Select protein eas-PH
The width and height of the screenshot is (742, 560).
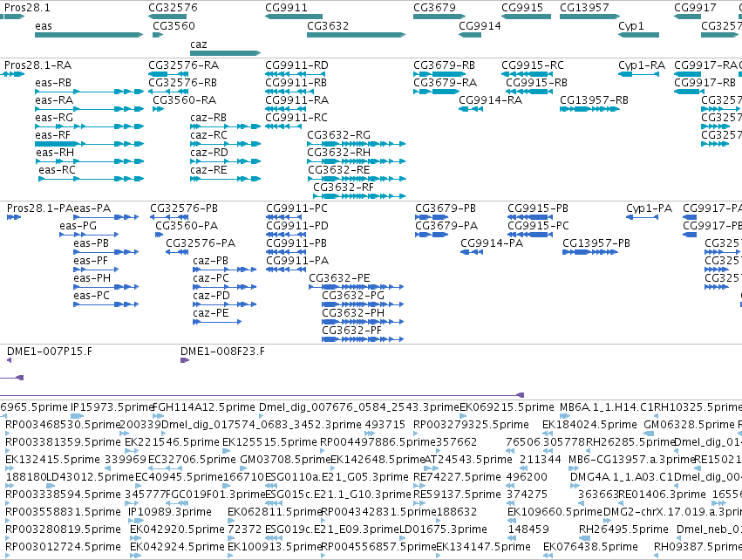coord(106,287)
